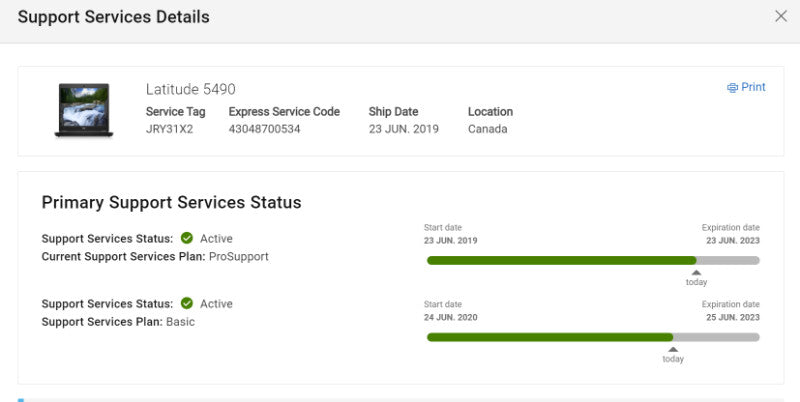Image resolution: width=800 pixels, height=402 pixels.
Task: Click the ProSupport progress bar
Action: click(x=593, y=261)
